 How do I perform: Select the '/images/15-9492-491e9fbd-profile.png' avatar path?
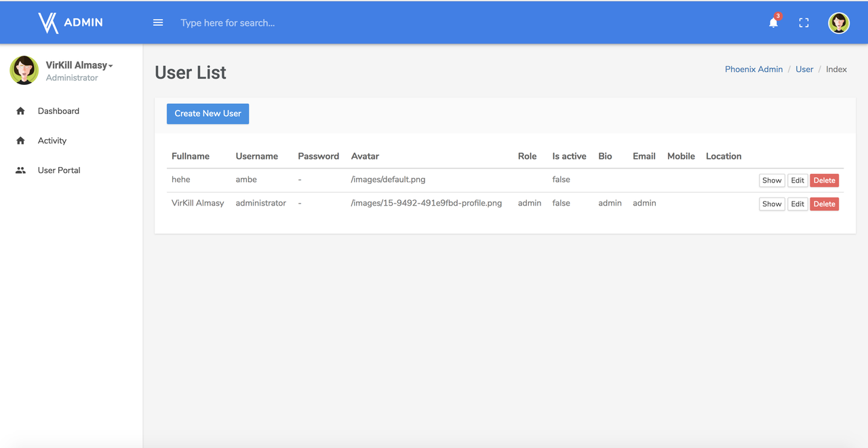click(x=427, y=203)
